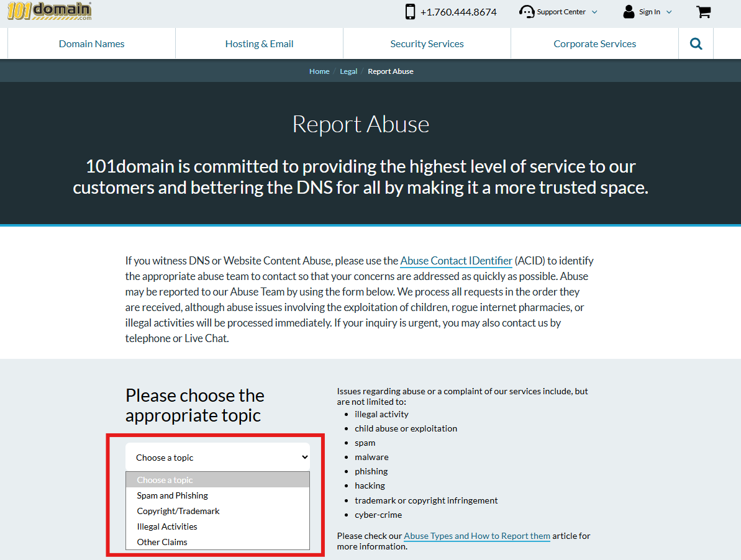This screenshot has width=741, height=560.
Task: Open the Abuse Contact IDentifier link
Action: [x=456, y=261]
